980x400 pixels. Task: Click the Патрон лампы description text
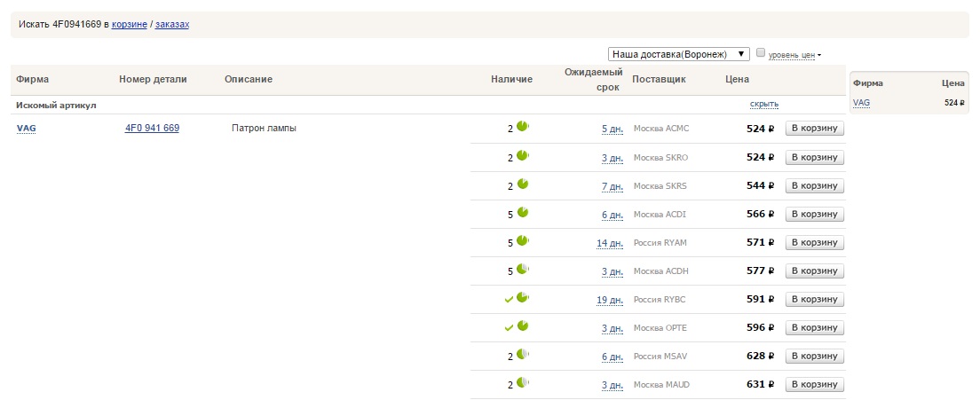pyautogui.click(x=264, y=128)
